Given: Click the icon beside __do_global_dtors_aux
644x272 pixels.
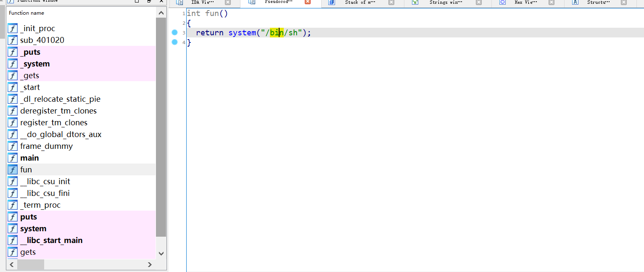Looking at the screenshot, I should 13,134.
